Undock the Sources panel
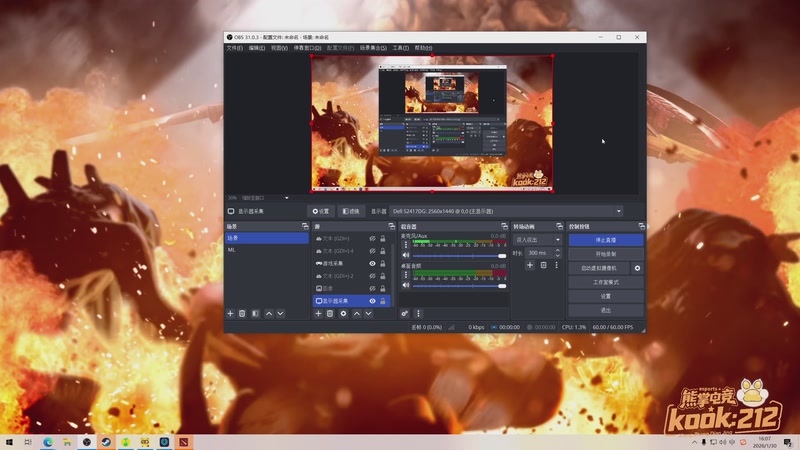Viewport: 800px width, 450px height. tap(391, 226)
